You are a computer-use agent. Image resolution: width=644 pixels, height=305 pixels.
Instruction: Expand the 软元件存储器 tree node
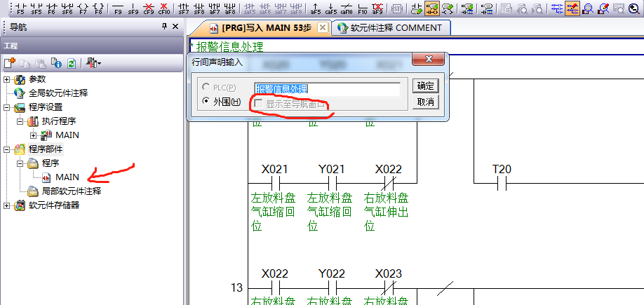pyautogui.click(x=8, y=205)
